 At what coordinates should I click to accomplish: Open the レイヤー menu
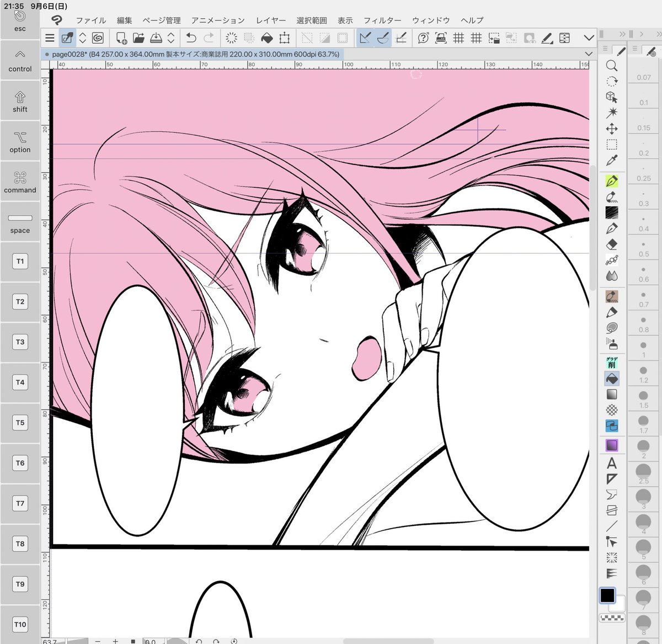tap(271, 20)
